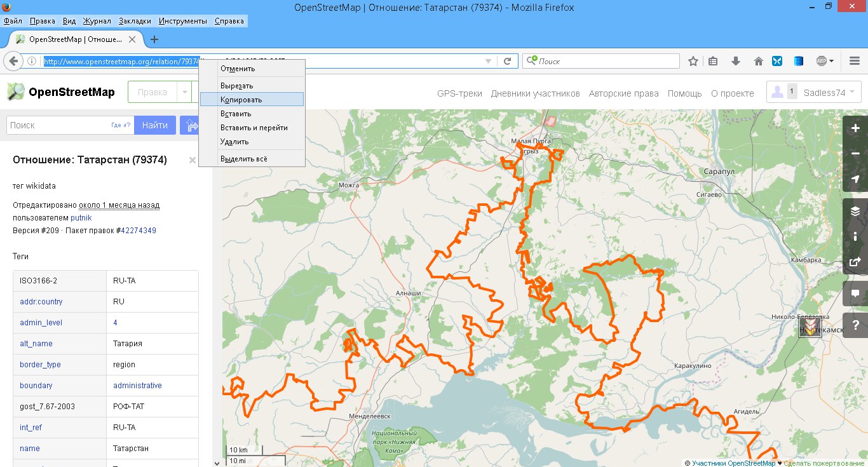
Task: Choose Вставить in the context menu
Action: click(252, 114)
